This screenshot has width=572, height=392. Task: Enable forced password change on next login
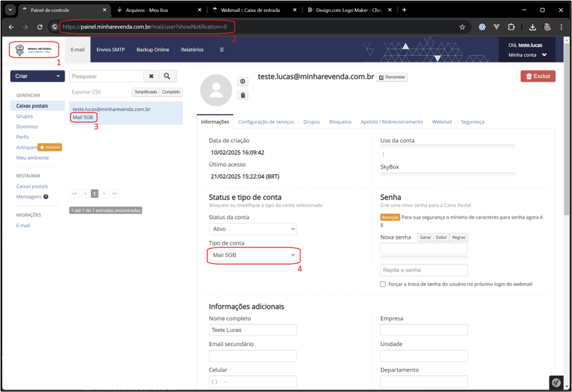tap(383, 284)
